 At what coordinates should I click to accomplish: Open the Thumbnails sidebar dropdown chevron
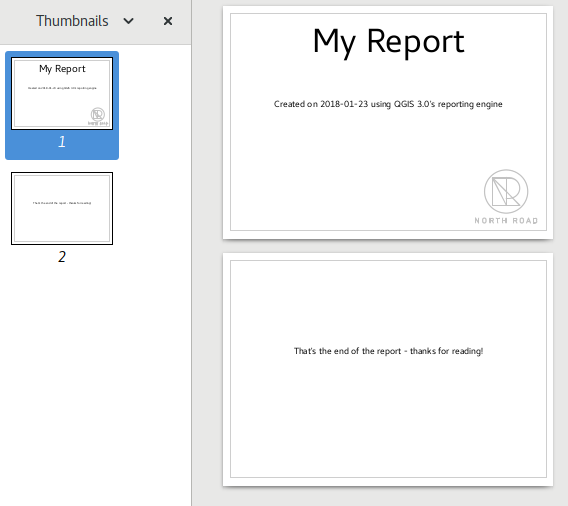click(129, 21)
